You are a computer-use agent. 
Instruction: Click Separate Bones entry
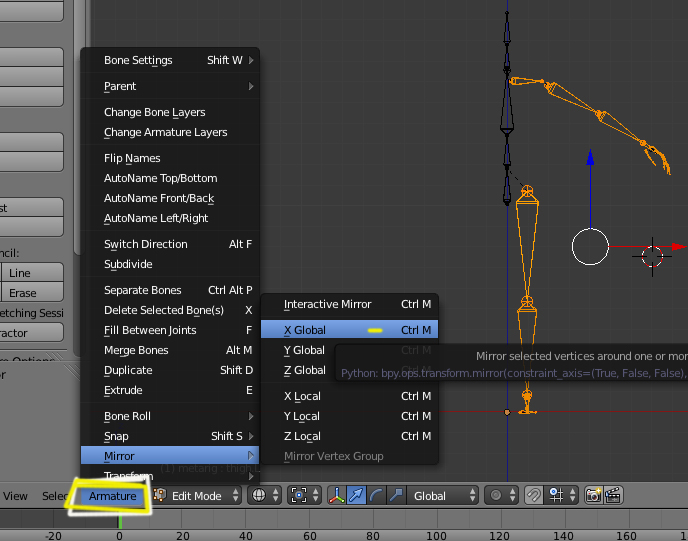pyautogui.click(x=170, y=290)
